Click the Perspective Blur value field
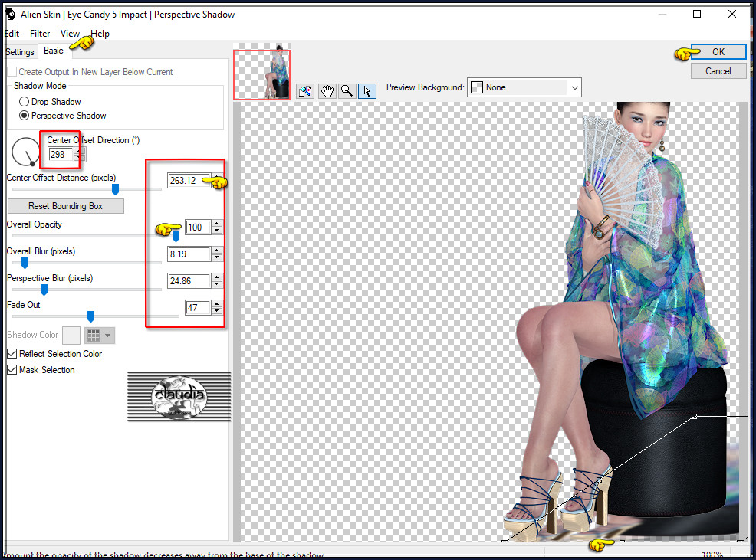The image size is (756, 560). click(189, 281)
